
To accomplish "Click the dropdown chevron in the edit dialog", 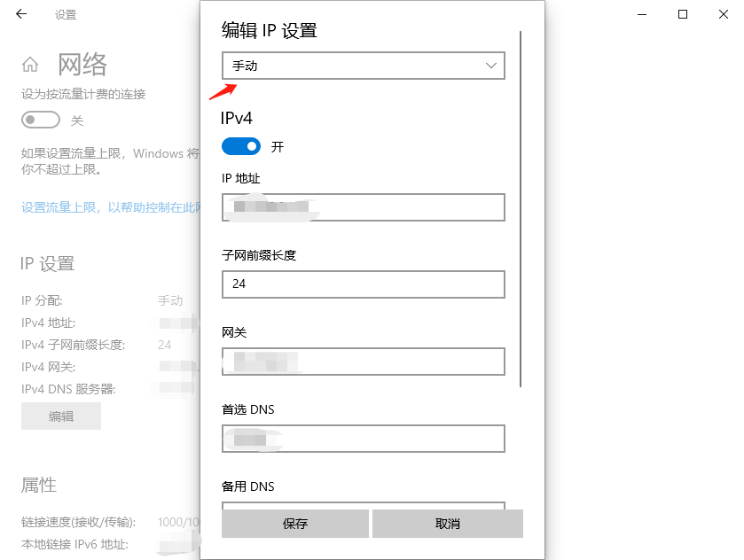I will click(x=489, y=66).
